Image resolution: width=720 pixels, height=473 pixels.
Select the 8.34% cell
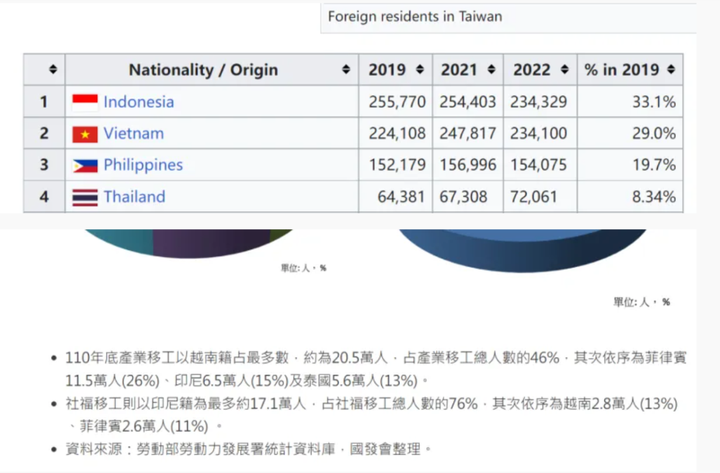tap(630, 197)
